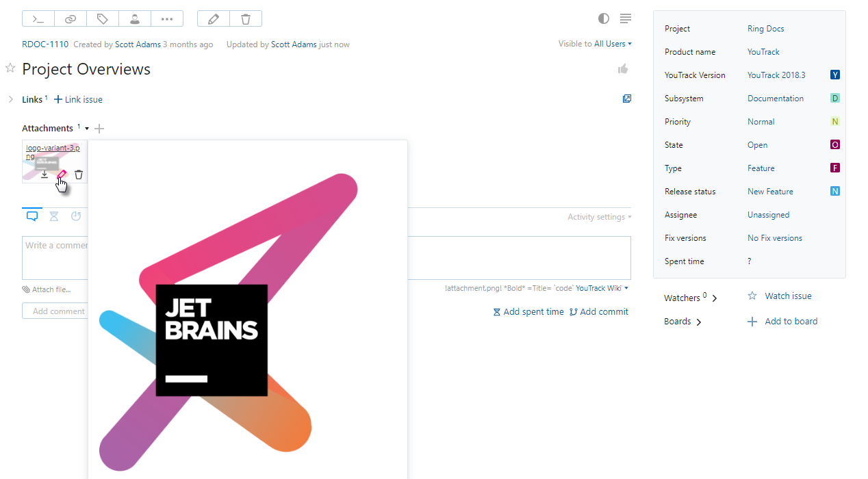Change YouTrack Version value YouTrack 2018.3

tap(776, 75)
